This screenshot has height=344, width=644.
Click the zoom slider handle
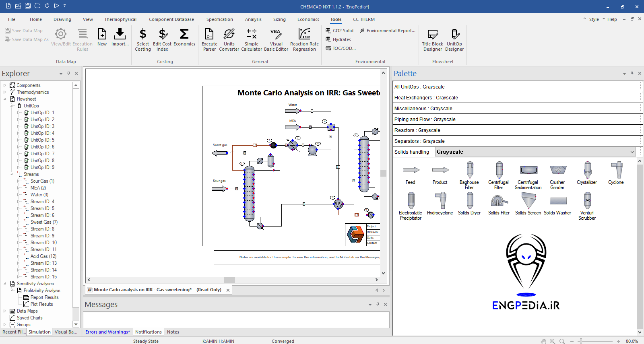pyautogui.click(x=581, y=341)
